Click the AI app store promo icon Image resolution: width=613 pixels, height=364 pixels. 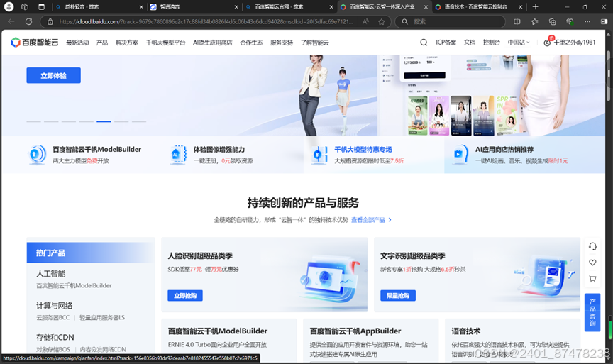pos(460,155)
